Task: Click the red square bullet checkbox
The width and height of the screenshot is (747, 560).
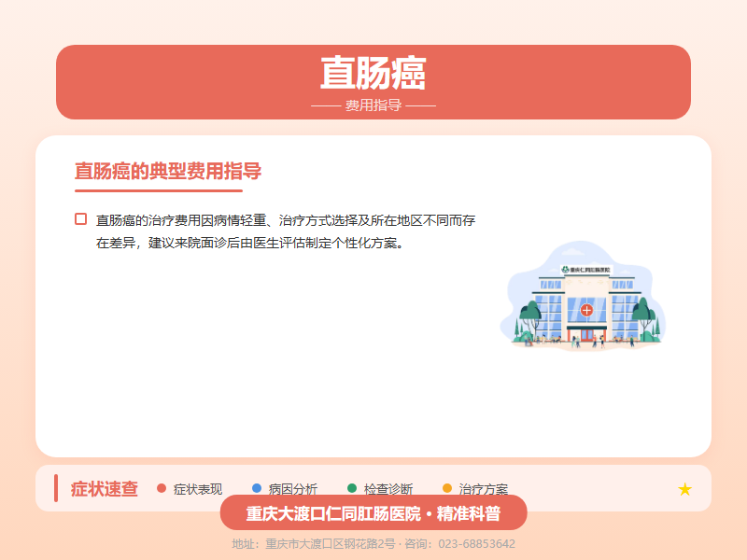Action: point(81,219)
